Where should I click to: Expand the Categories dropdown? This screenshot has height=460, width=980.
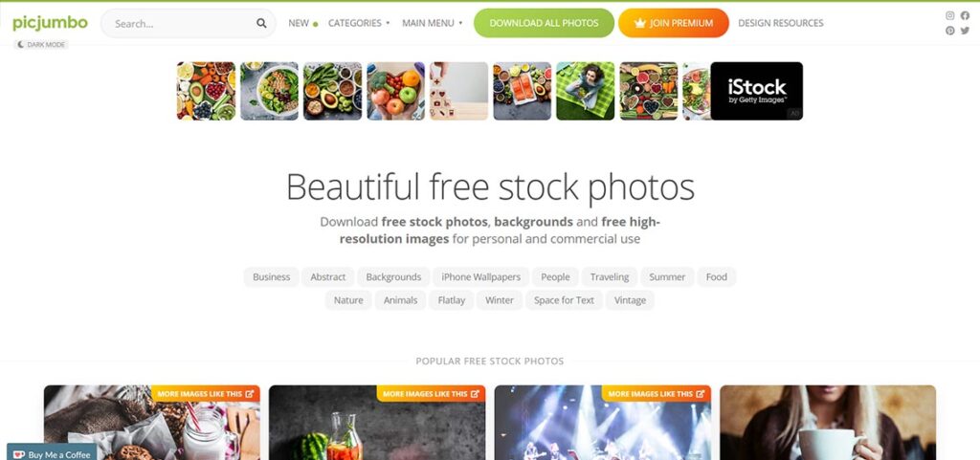[359, 23]
